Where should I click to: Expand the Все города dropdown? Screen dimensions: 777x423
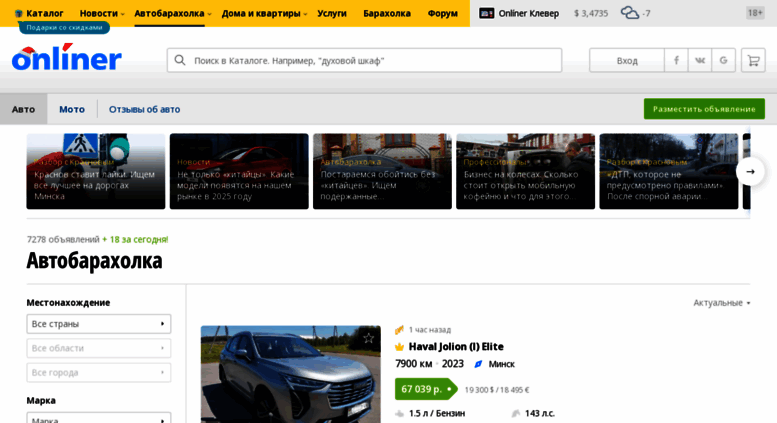(99, 372)
